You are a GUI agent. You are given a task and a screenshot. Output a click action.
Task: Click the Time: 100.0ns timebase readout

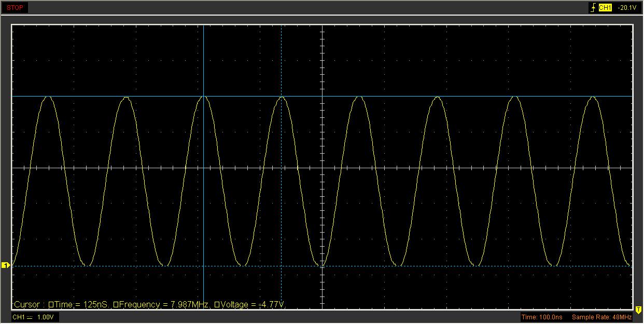click(x=542, y=317)
